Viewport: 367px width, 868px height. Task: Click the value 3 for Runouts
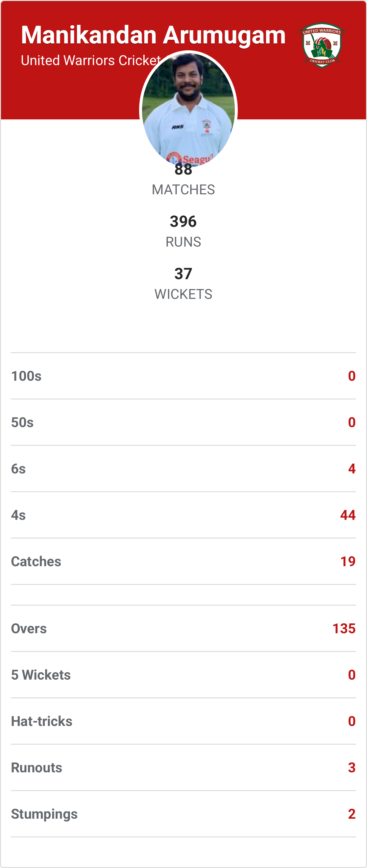tap(352, 768)
